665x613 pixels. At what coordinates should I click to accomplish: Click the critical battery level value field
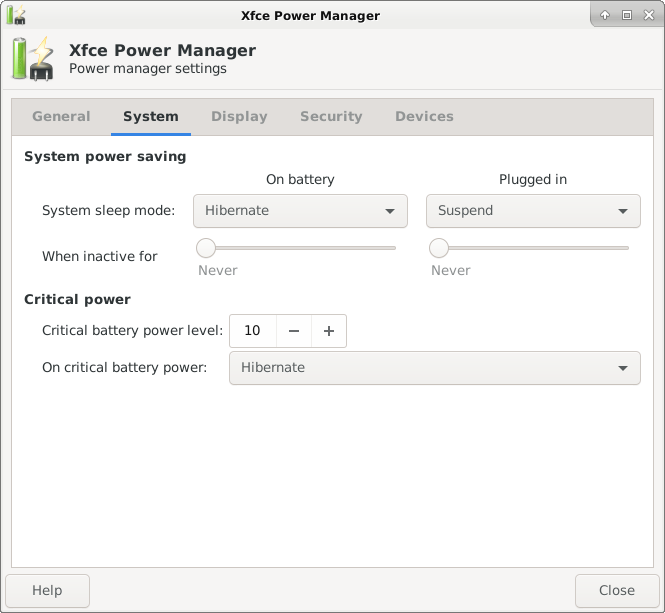(x=253, y=331)
